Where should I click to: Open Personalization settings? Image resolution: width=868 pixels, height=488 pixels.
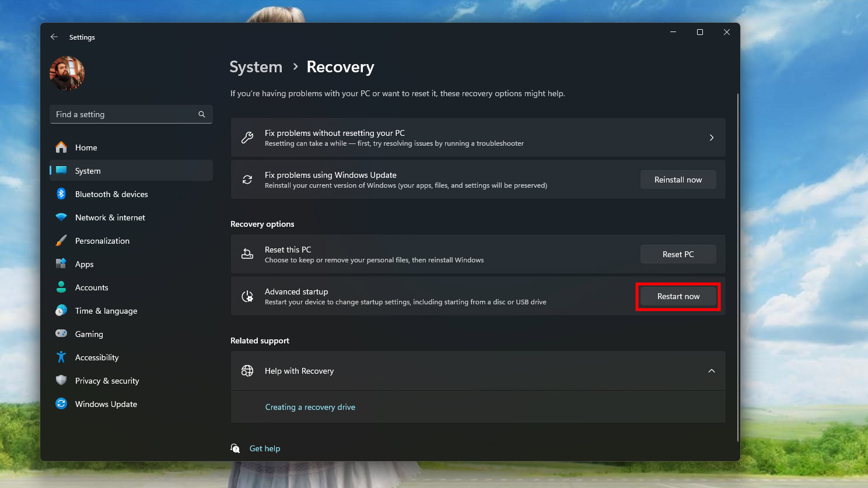tap(131, 241)
